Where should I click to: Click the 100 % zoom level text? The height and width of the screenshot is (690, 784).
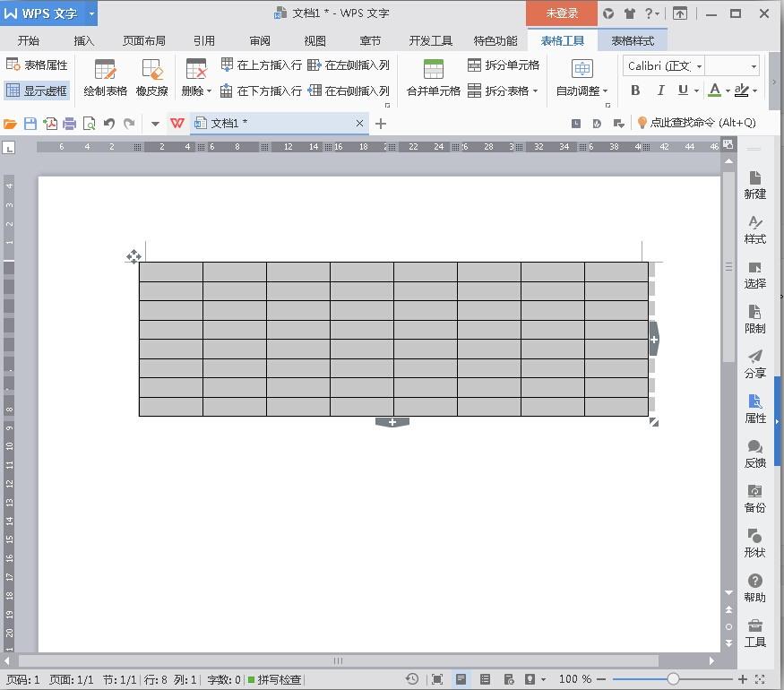pos(575,679)
